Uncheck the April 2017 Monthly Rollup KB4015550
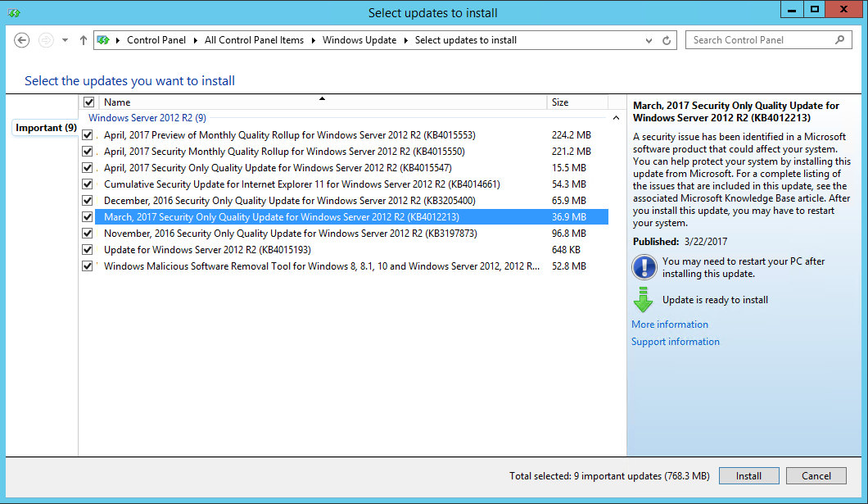This screenshot has height=504, width=868. 88,151
